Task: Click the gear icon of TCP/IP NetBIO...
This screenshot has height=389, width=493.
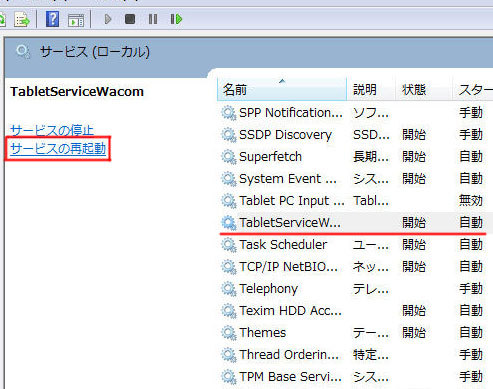Action: (229, 267)
